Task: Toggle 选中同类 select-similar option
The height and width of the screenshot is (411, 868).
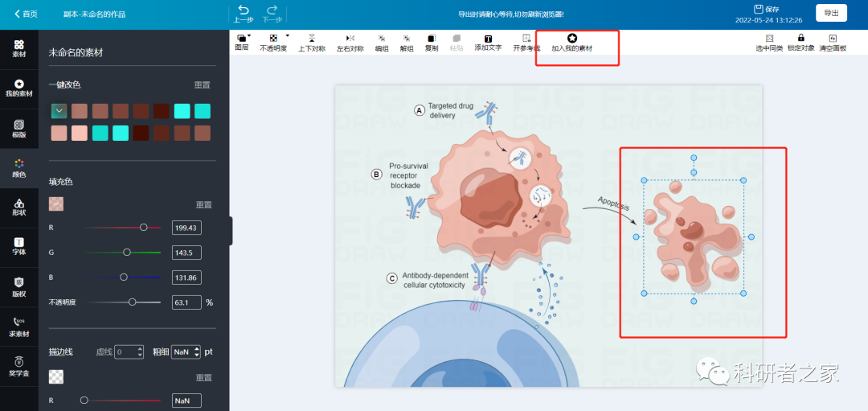Action: tap(769, 39)
